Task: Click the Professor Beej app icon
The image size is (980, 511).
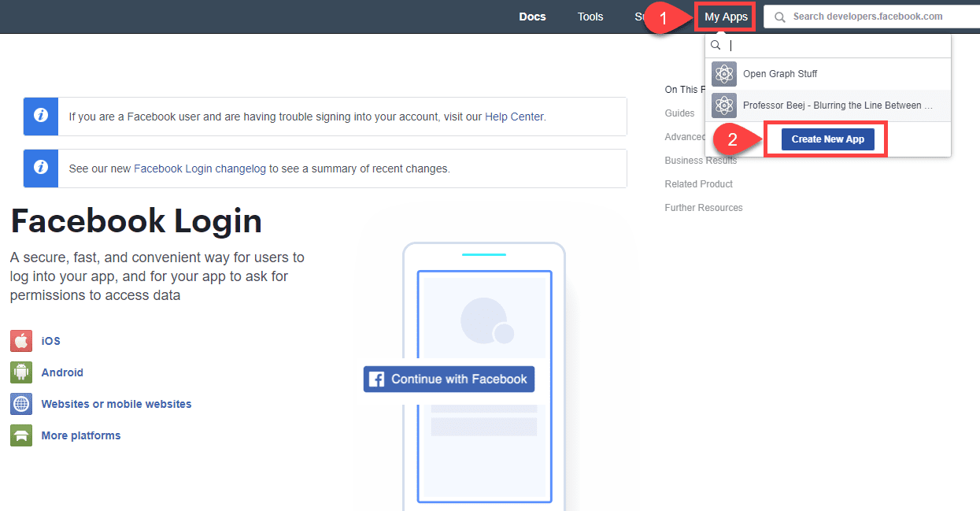Action: (723, 105)
